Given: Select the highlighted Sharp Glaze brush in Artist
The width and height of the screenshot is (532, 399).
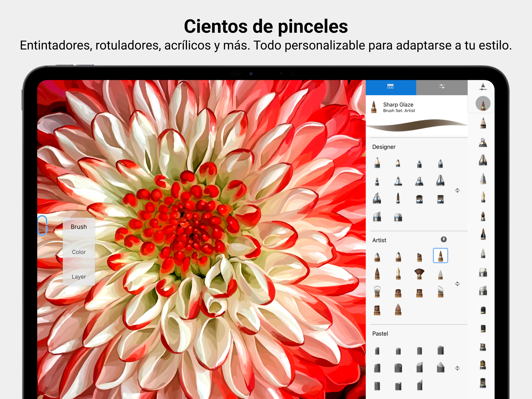Looking at the screenshot, I should pos(440,256).
